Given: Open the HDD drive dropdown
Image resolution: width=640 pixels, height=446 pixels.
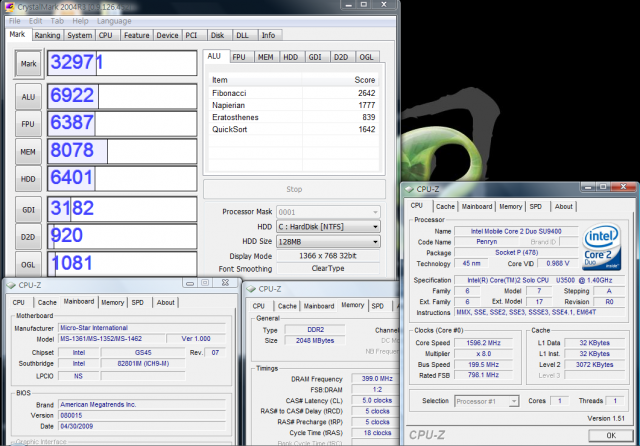Looking at the screenshot, I should [328, 226].
